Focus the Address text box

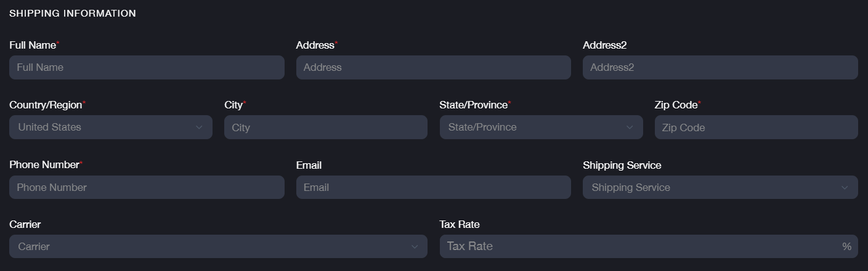coord(433,67)
